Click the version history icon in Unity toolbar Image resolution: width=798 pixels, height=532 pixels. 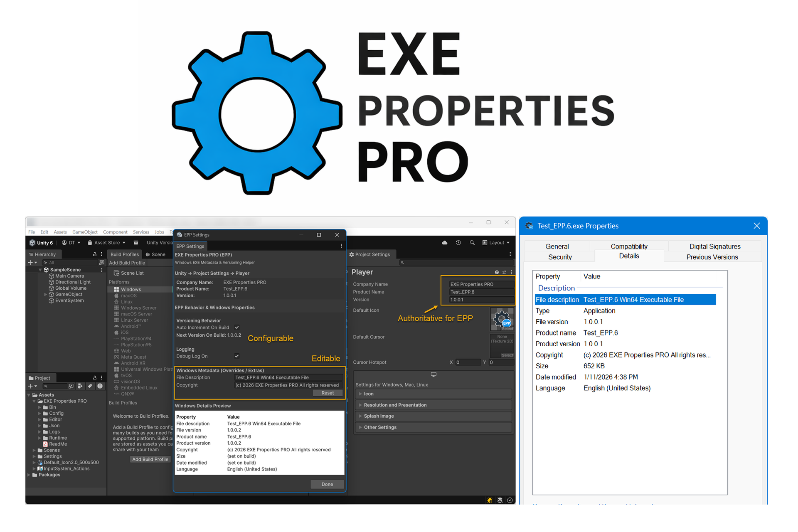point(458,243)
